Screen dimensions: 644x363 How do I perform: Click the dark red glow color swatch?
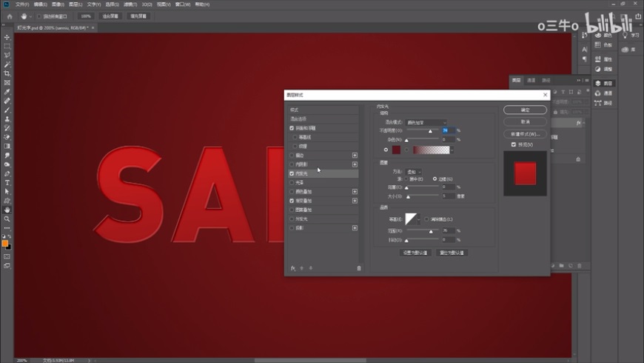click(396, 150)
